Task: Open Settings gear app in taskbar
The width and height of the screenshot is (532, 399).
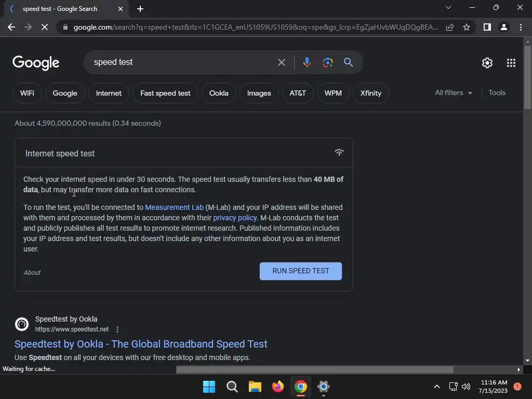Action: point(324,387)
